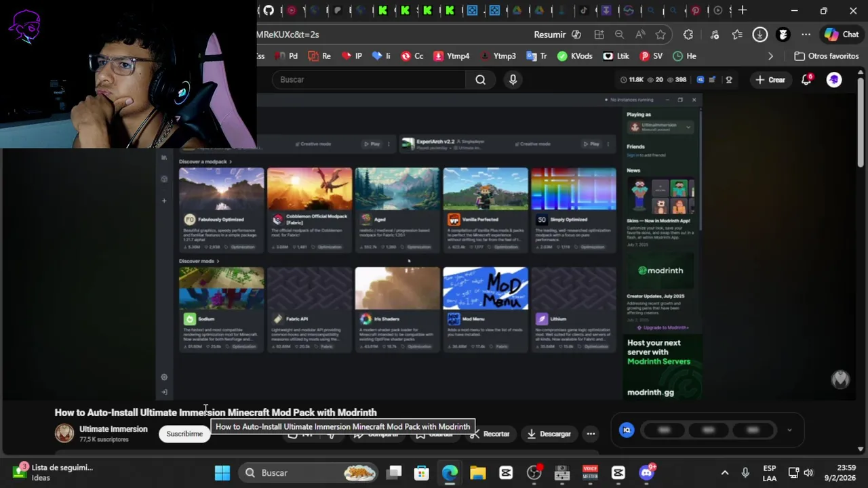Open File Explorer from taskbar

478,473
